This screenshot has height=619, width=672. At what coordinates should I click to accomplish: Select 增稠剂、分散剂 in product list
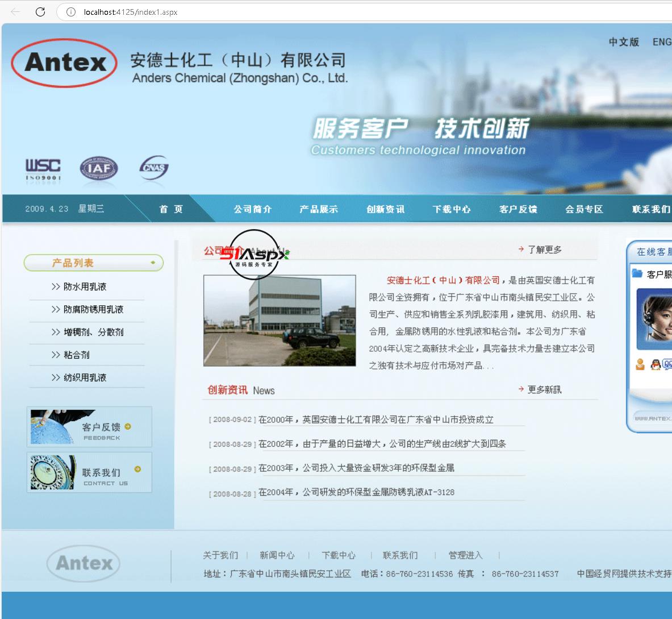coord(93,332)
